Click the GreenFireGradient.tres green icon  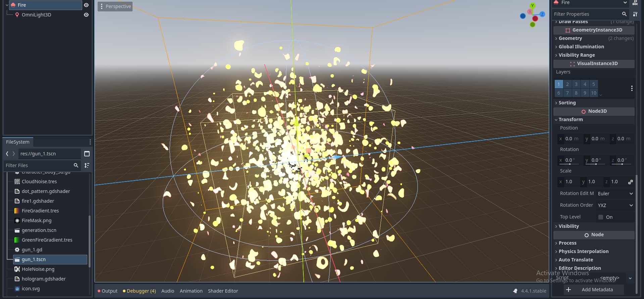[17, 240]
